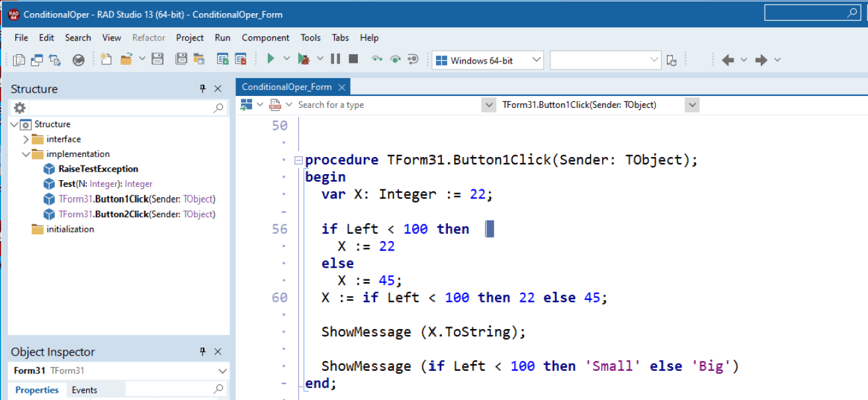
Task: Save the current file with single floppy icon
Action: [x=157, y=59]
